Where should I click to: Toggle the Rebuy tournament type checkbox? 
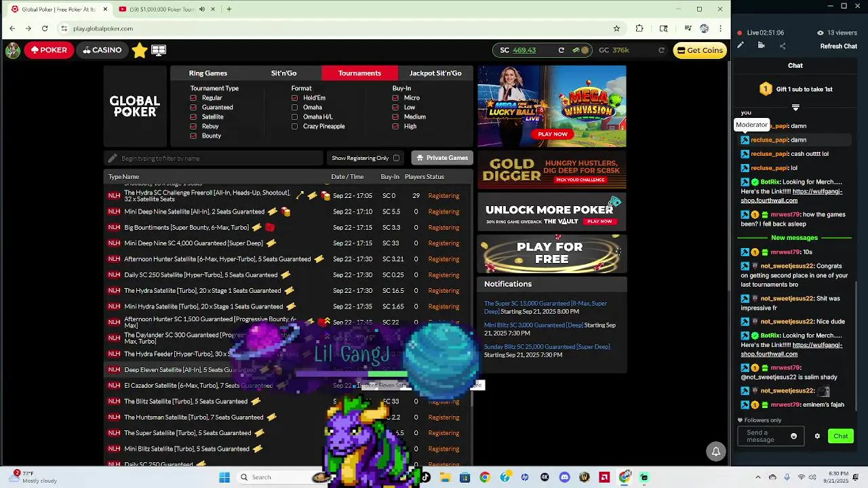pyautogui.click(x=193, y=126)
